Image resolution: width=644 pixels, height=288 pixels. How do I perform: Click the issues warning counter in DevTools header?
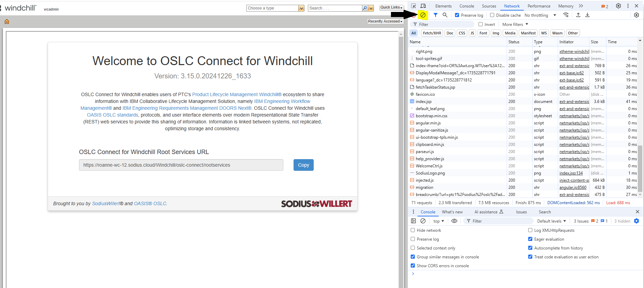tap(605, 6)
